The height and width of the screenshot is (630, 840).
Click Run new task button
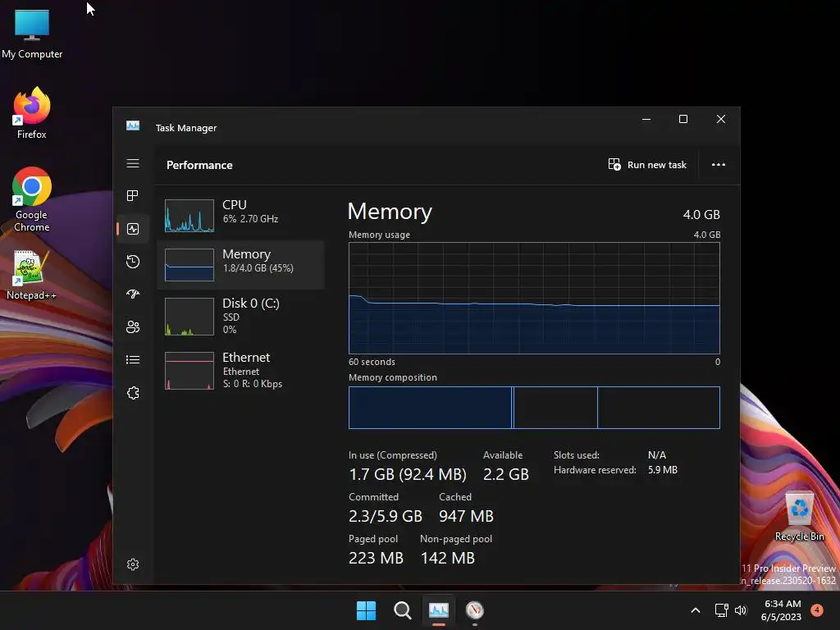coord(647,164)
